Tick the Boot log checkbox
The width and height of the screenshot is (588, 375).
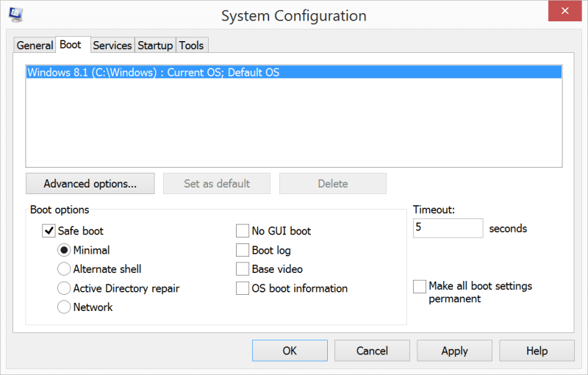tap(243, 250)
